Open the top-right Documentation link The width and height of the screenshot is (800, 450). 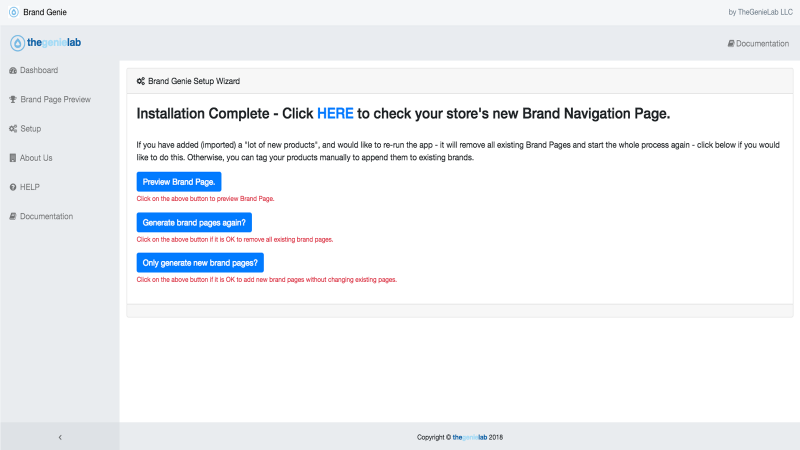tap(758, 44)
